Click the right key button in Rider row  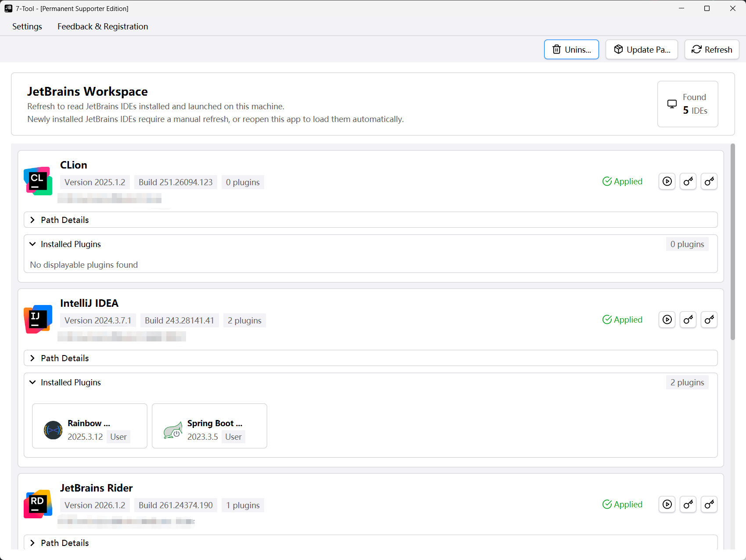(x=709, y=504)
